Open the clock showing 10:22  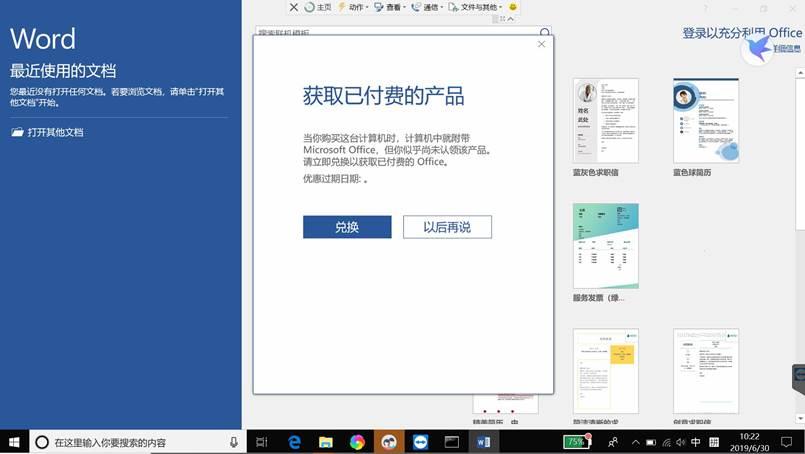(750, 442)
